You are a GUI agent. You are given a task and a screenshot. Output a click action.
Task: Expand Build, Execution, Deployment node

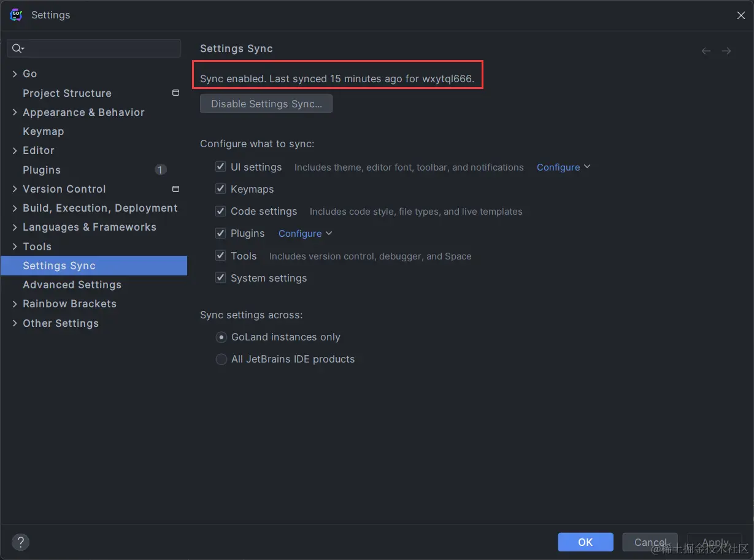coord(15,208)
